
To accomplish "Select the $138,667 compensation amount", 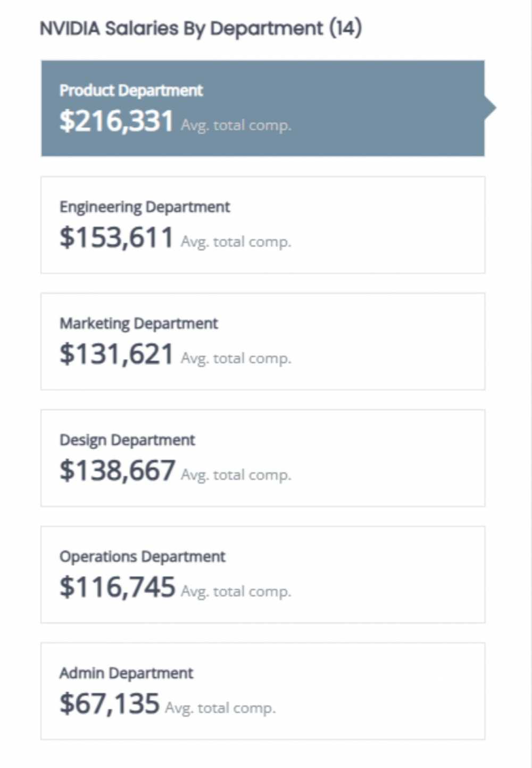I will (x=117, y=471).
